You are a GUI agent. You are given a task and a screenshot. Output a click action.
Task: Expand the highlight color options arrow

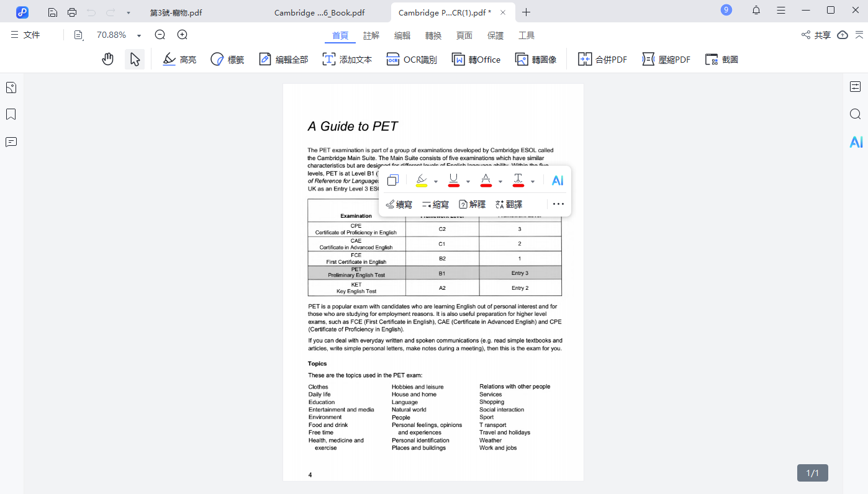point(435,180)
